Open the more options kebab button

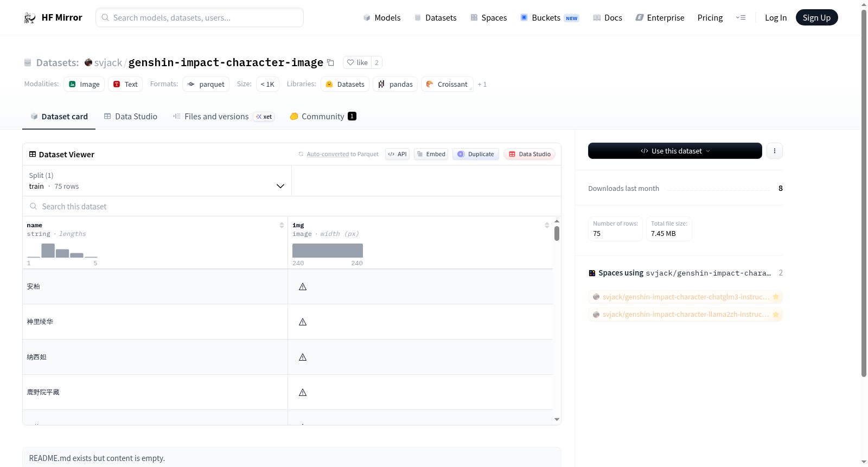[x=775, y=151]
